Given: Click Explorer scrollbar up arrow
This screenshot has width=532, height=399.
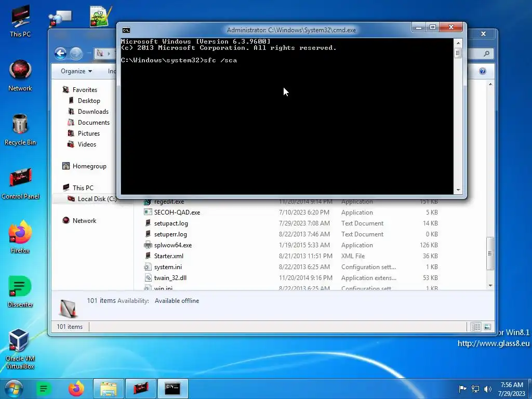Looking at the screenshot, I should pos(490,84).
